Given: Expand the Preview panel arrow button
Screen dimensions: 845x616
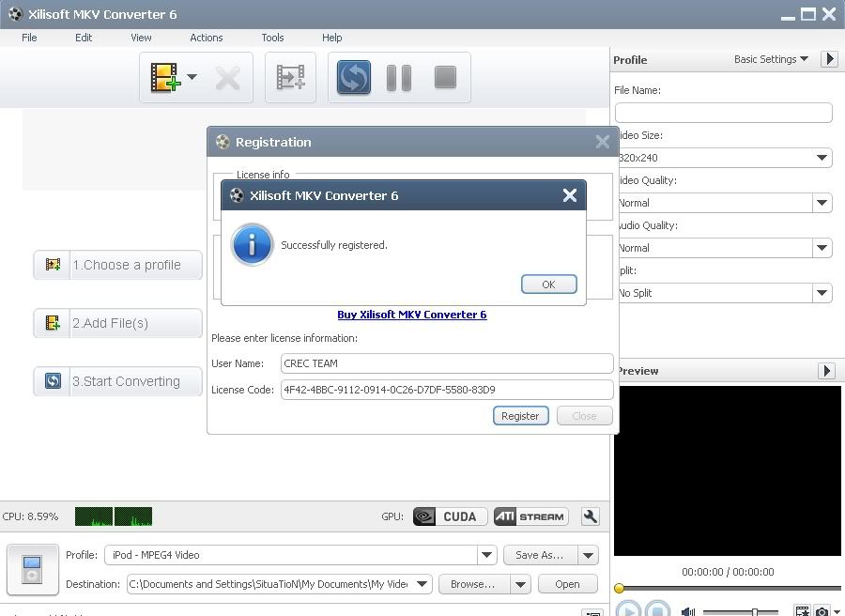Looking at the screenshot, I should click(x=826, y=371).
